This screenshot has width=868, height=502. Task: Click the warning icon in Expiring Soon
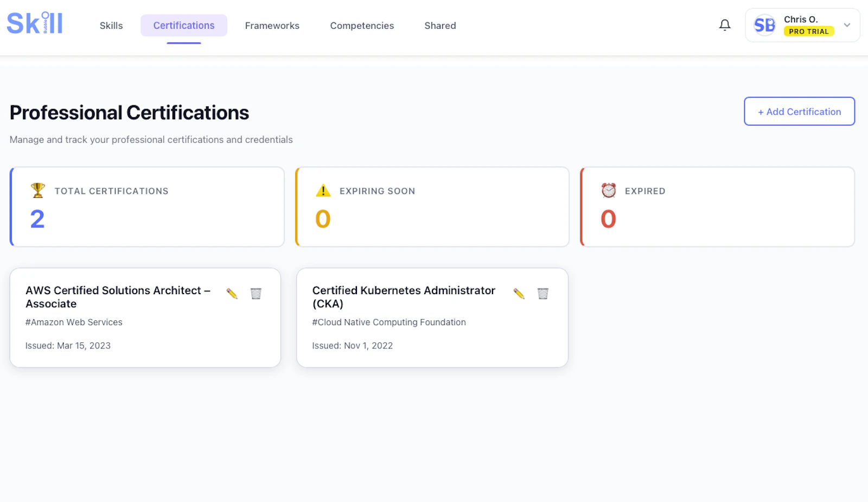click(323, 190)
